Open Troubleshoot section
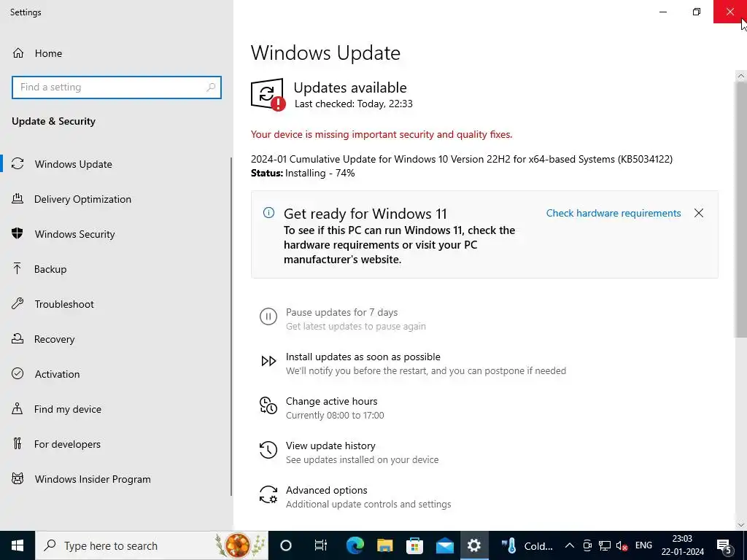 tap(64, 304)
